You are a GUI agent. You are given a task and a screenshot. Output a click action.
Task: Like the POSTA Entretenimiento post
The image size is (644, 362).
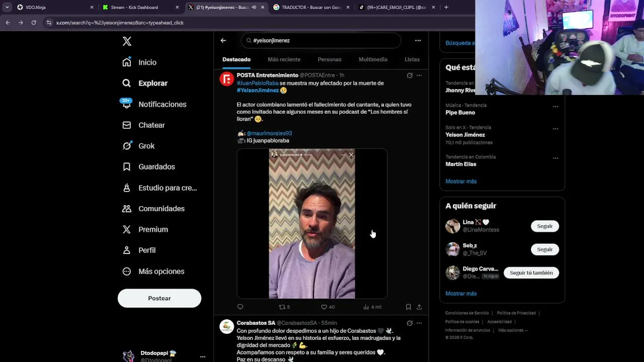328,307
